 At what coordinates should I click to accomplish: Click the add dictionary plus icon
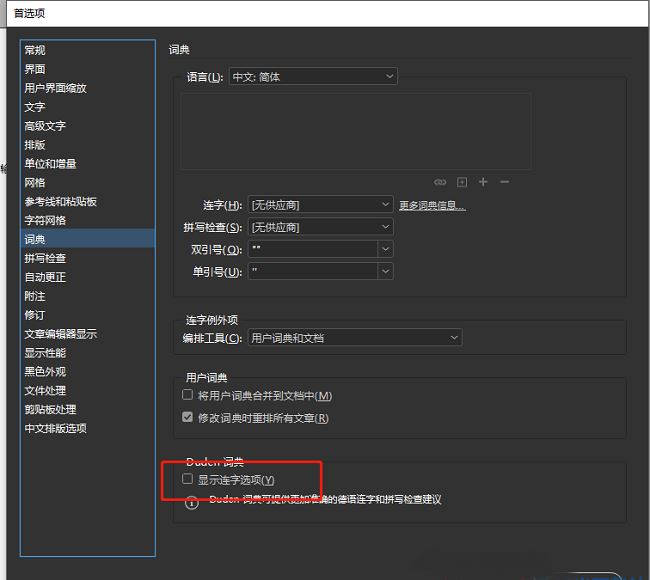pos(483,182)
